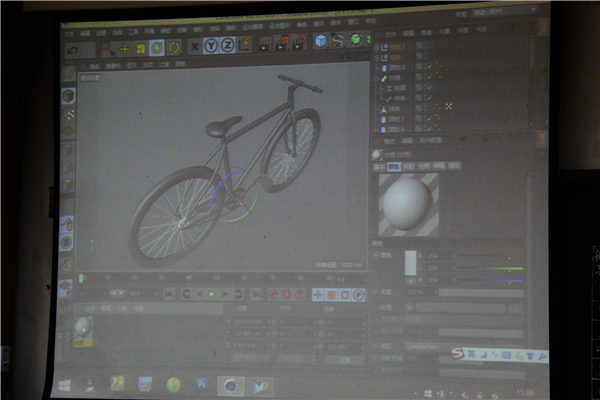This screenshot has height=400, width=600.
Task: Select the material ball in Material Manager
Action: pos(82,326)
